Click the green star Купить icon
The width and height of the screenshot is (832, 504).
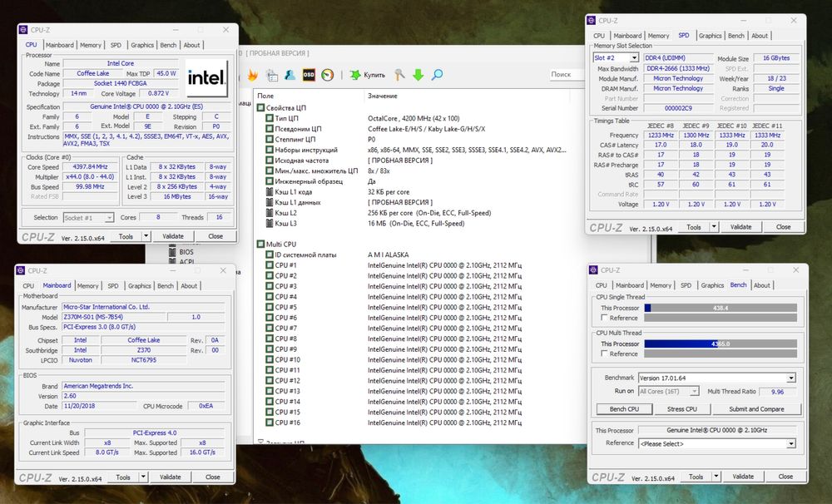point(355,75)
